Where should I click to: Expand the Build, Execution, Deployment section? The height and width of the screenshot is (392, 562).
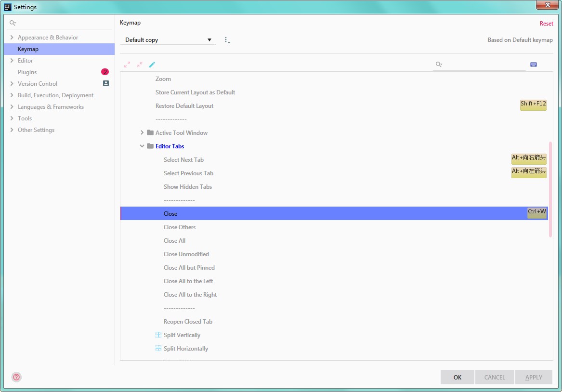point(12,95)
